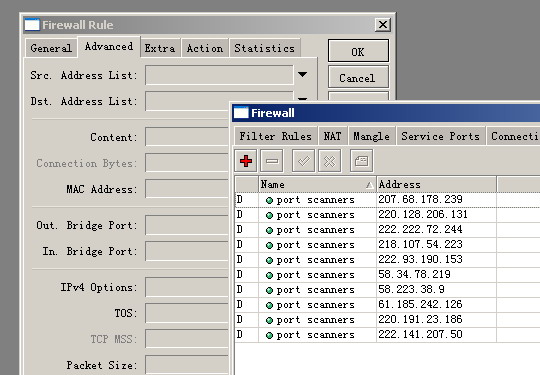
Task: Remove entry with the minus button
Action: pos(272,160)
